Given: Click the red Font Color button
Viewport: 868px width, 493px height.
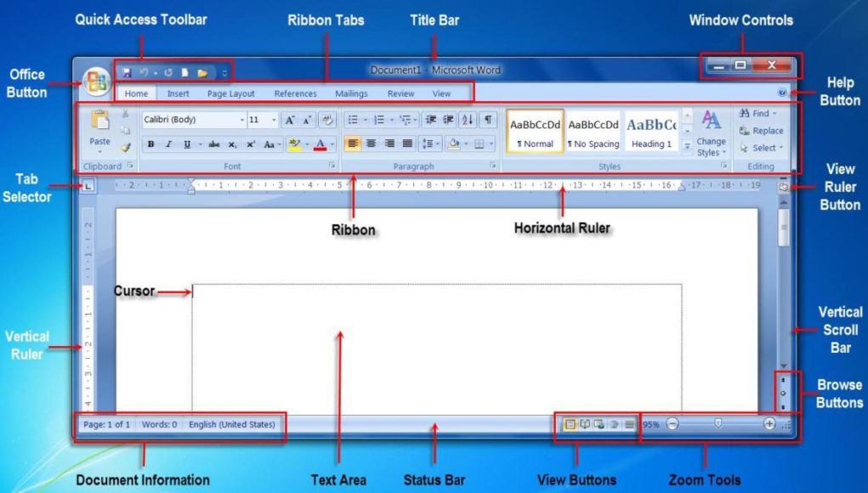Looking at the screenshot, I should tap(321, 144).
